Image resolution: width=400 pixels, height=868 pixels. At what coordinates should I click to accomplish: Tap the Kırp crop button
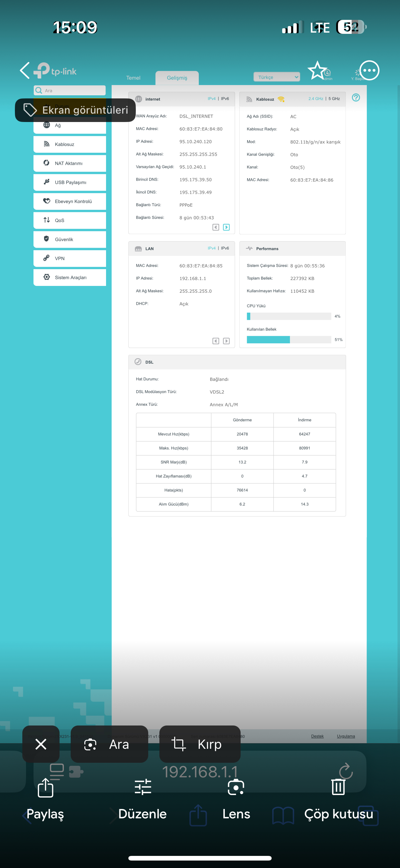tap(200, 744)
